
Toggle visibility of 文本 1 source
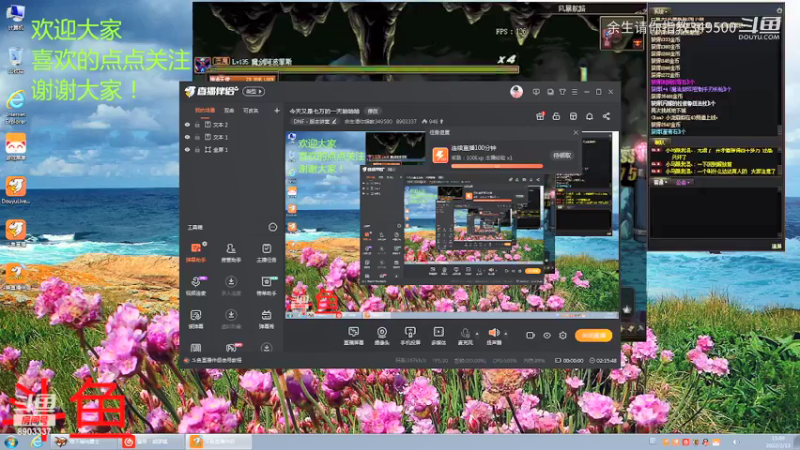187,137
